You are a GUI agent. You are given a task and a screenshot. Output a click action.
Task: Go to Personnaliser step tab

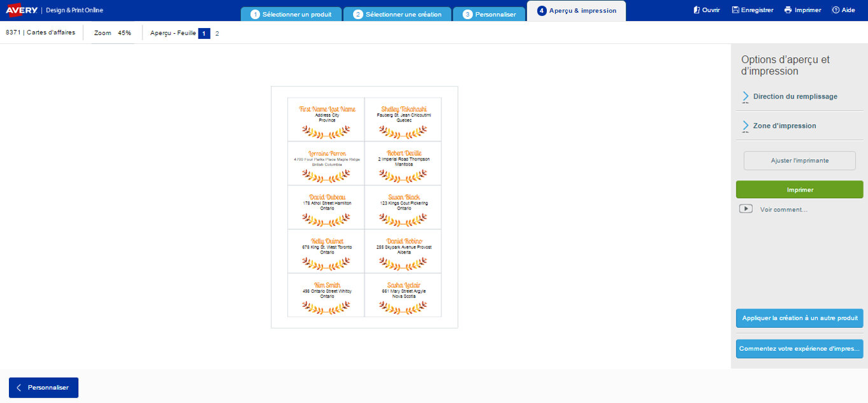pos(489,14)
